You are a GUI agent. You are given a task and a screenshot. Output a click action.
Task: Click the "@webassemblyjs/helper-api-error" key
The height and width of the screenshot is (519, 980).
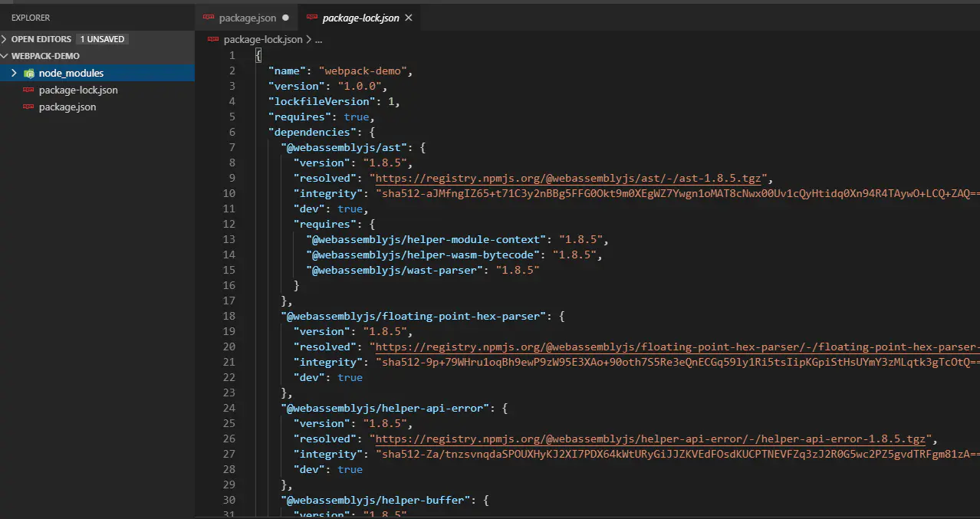coord(385,408)
